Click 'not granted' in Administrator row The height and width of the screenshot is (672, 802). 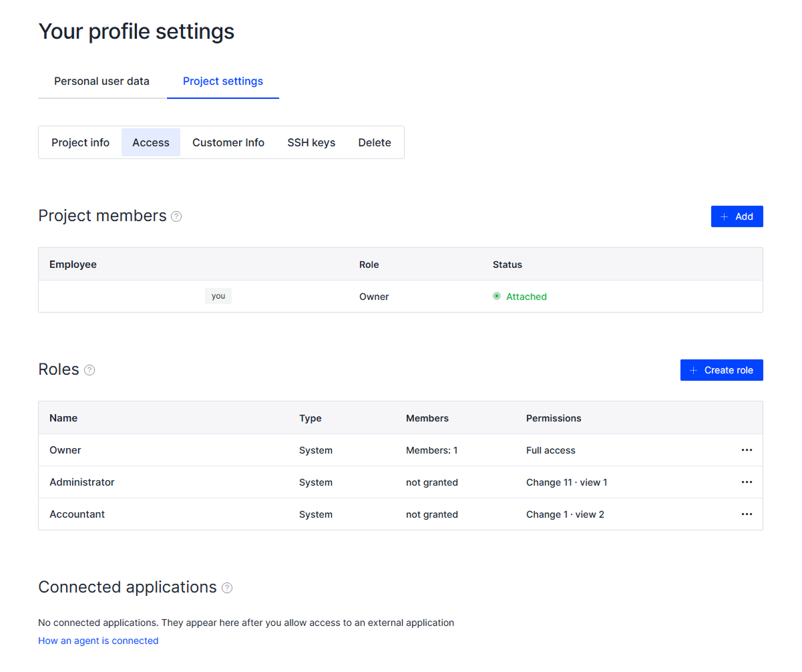tap(432, 482)
